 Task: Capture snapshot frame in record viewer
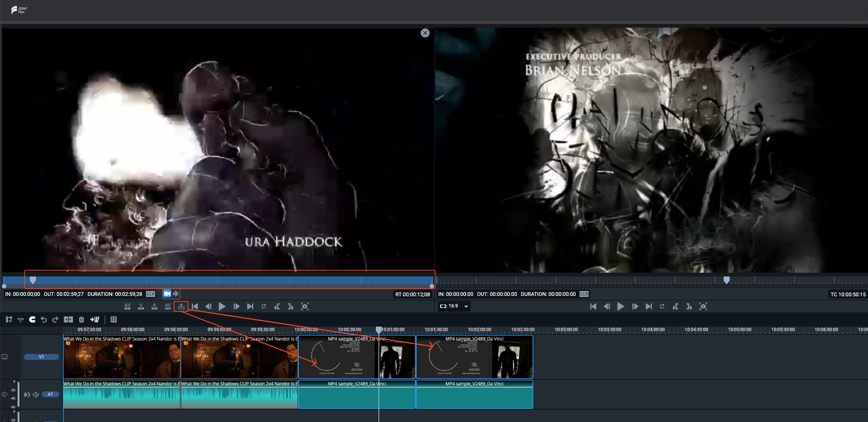[x=703, y=306]
